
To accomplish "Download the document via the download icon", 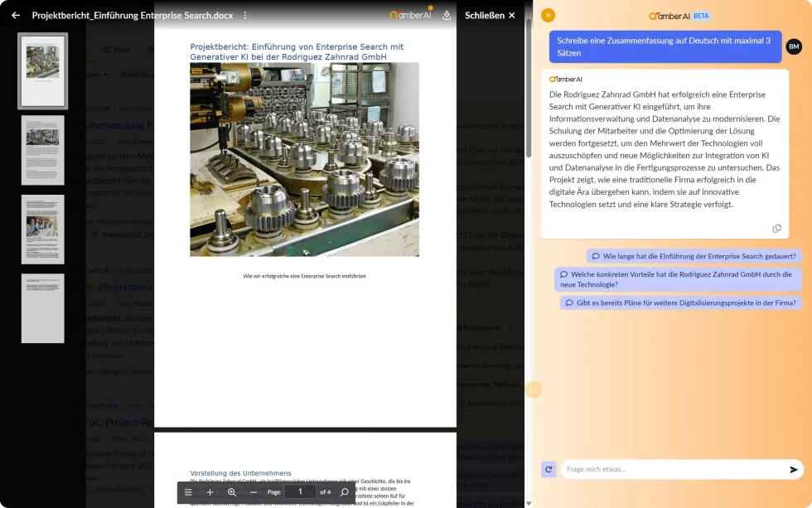I will pyautogui.click(x=447, y=15).
